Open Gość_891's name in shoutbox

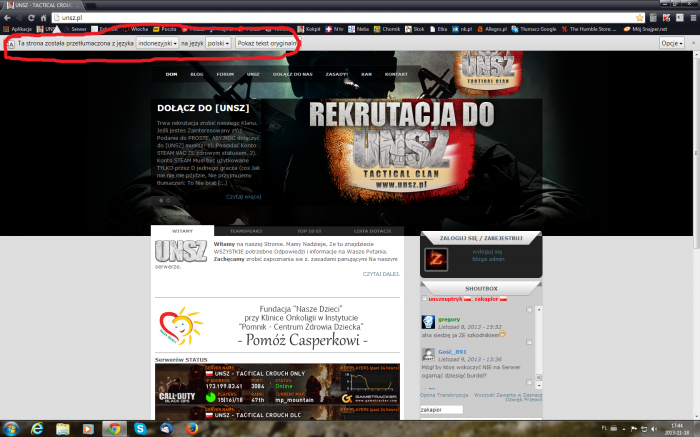tap(452, 352)
